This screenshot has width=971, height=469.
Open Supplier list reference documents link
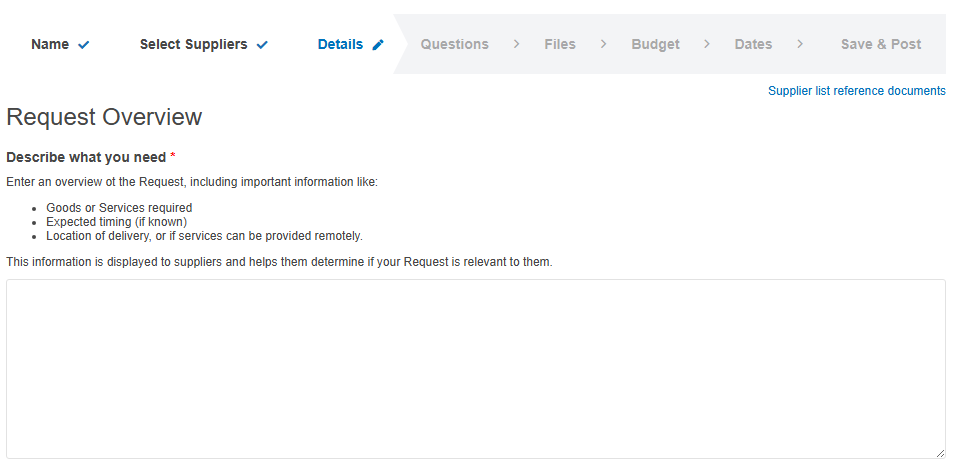pos(856,91)
